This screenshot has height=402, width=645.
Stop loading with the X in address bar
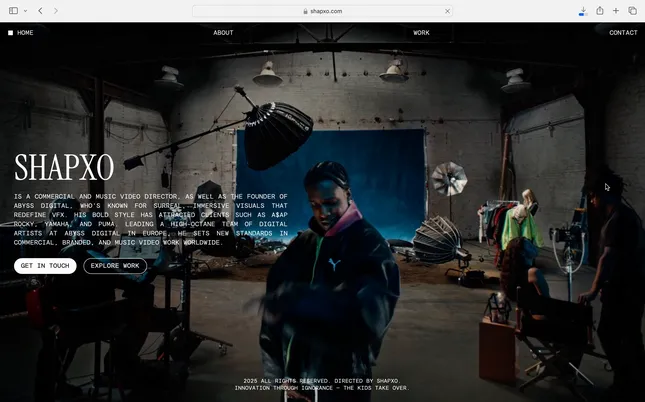pyautogui.click(x=447, y=11)
